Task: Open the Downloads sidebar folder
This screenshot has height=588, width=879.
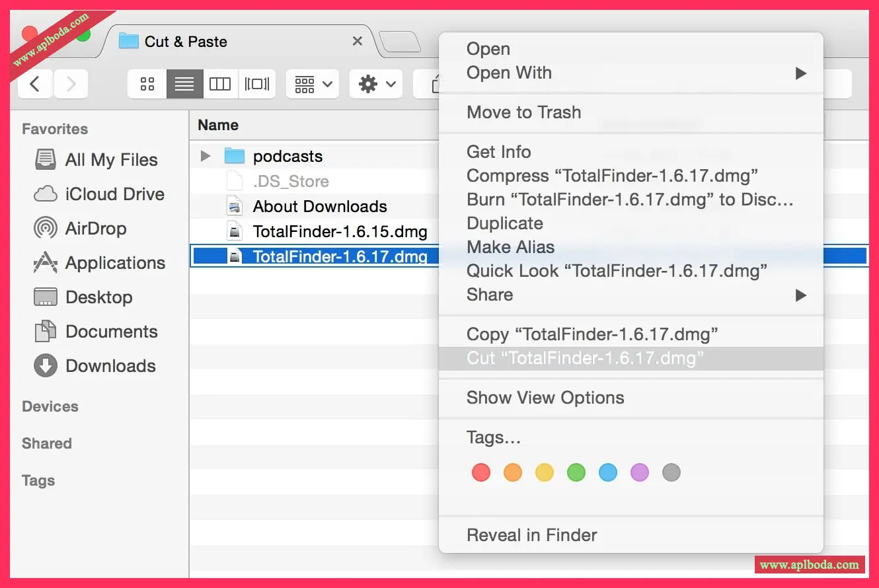Action: pos(110,366)
